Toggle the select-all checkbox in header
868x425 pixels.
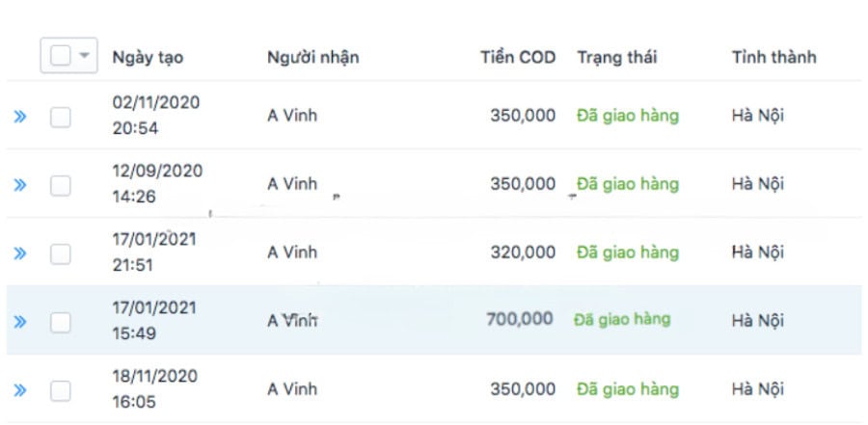tap(60, 56)
